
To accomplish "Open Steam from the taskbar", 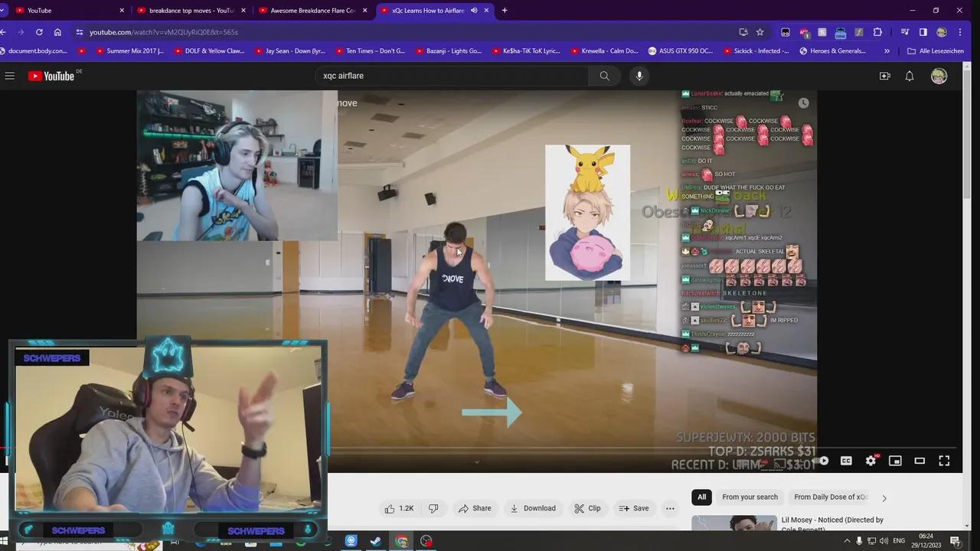I will click(376, 541).
